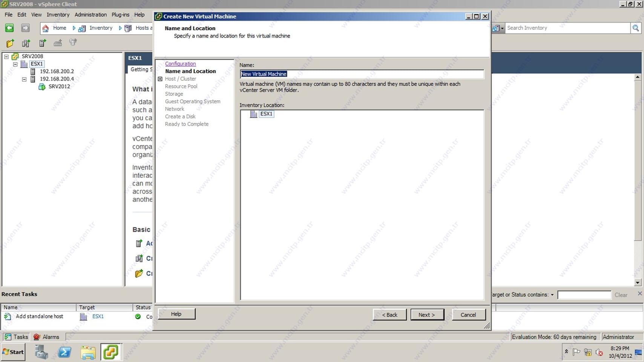Open the File menu
The width and height of the screenshot is (644, 362).
click(x=8, y=15)
